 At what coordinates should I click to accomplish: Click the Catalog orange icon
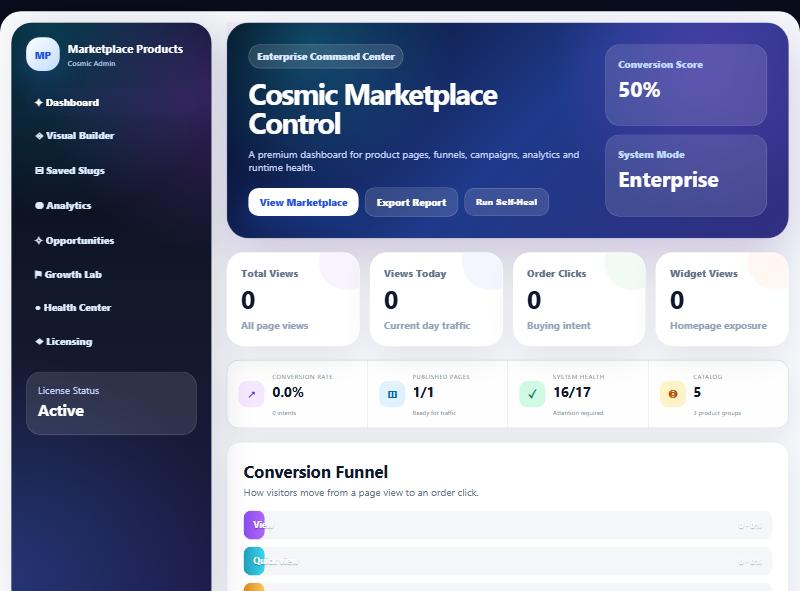(673, 394)
